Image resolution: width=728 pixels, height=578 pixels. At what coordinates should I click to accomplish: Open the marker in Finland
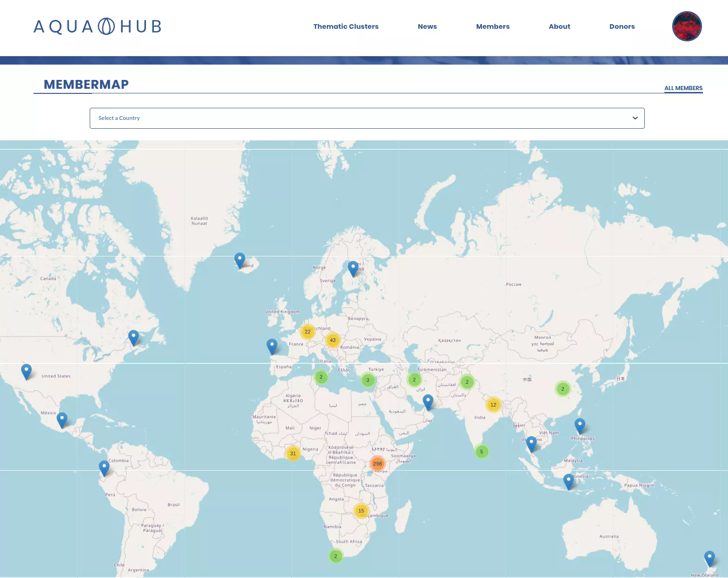coord(353,267)
